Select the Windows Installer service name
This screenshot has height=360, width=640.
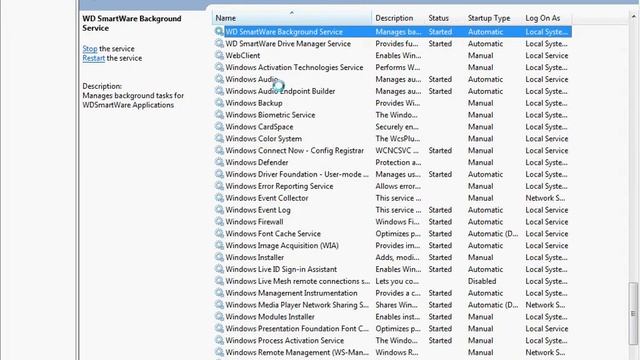click(x=255, y=257)
